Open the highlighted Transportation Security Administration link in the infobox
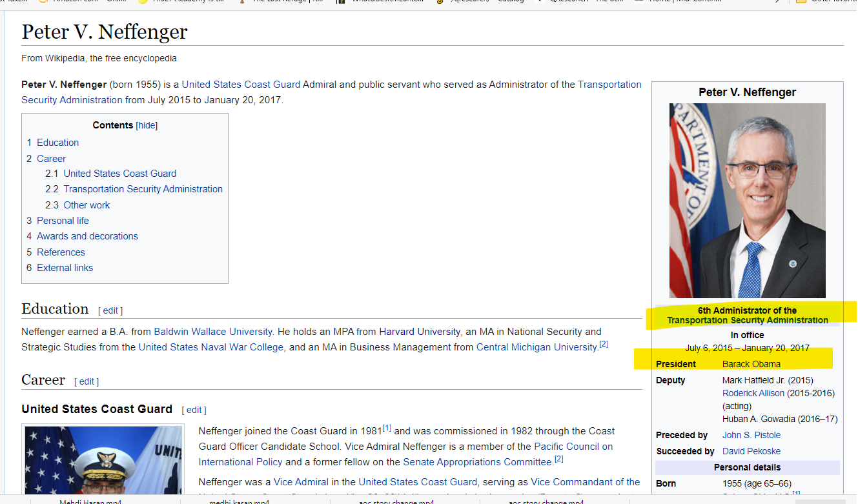The height and width of the screenshot is (504, 858). point(748,320)
